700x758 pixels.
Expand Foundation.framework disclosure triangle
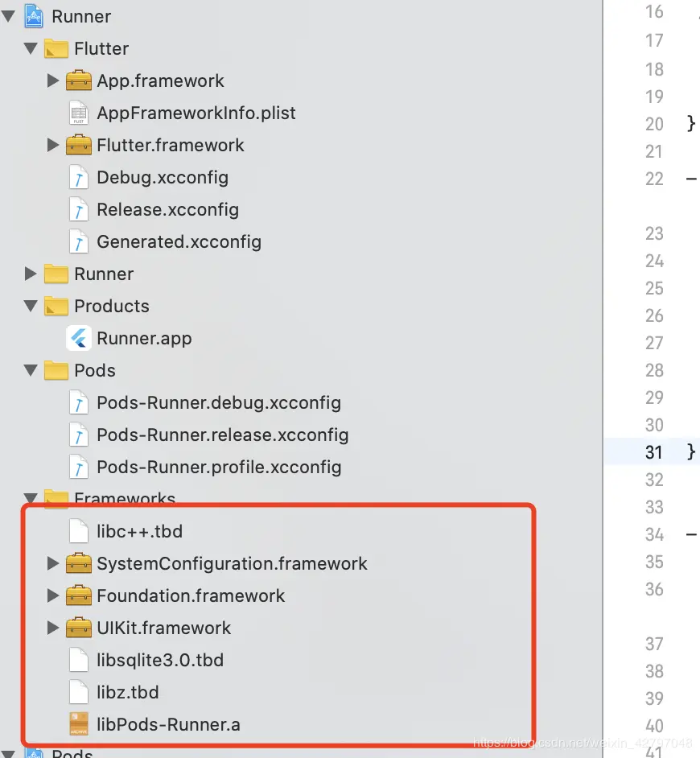52,595
